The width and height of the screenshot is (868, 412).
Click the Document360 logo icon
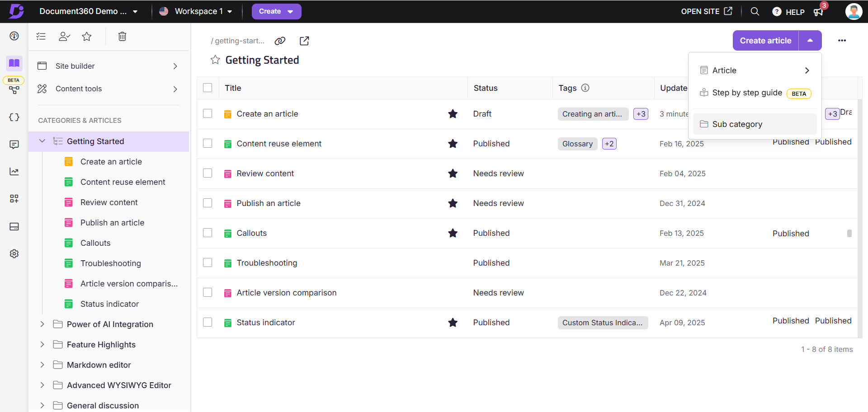tap(16, 11)
